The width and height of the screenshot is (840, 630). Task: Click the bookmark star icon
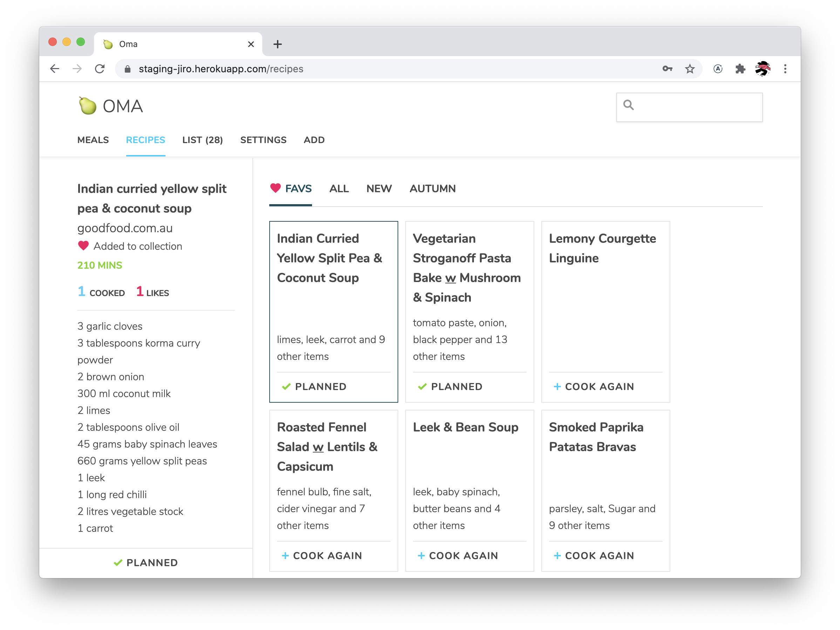pyautogui.click(x=690, y=69)
